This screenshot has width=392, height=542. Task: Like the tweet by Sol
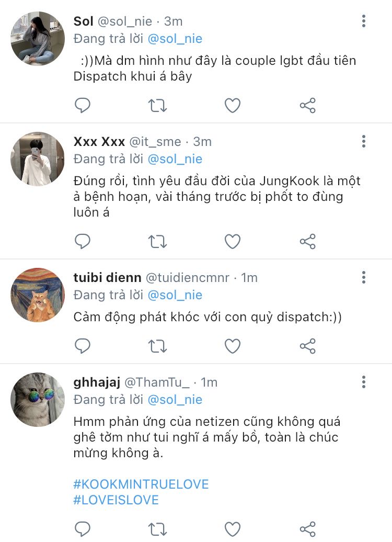click(x=233, y=106)
